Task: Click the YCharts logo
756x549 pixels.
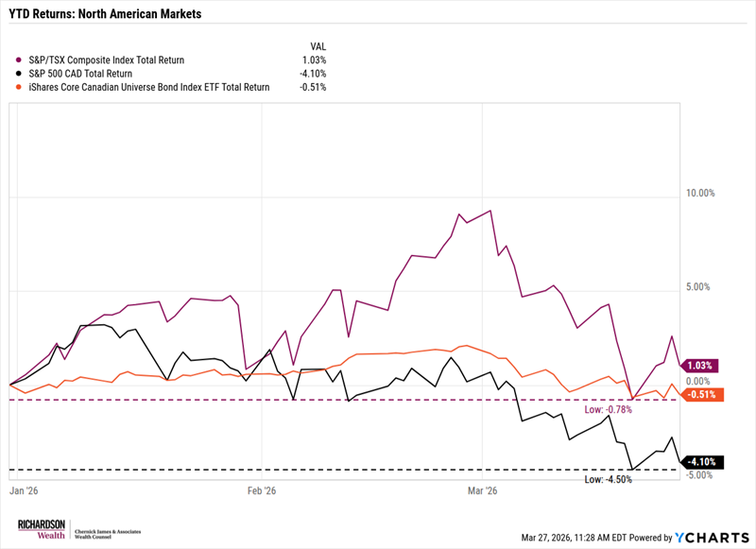Action: coord(710,537)
